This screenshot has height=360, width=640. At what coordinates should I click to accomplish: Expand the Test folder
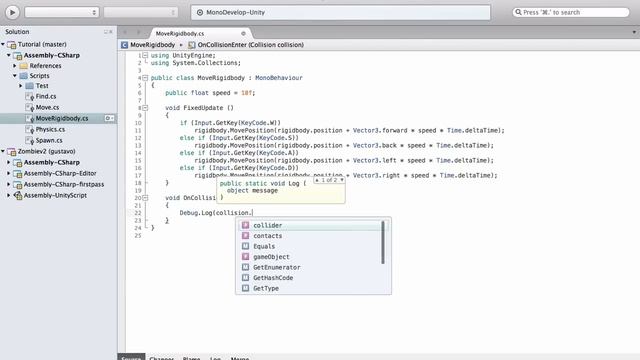21,86
